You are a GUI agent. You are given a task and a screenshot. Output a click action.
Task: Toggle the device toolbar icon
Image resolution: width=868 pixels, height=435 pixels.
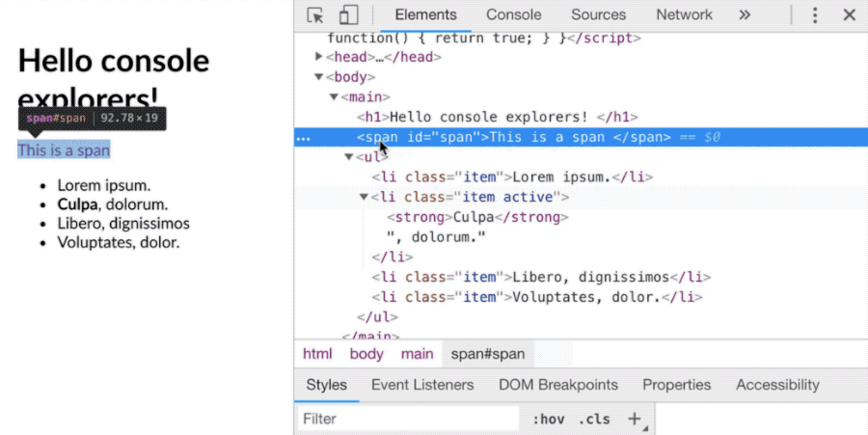[x=348, y=14]
